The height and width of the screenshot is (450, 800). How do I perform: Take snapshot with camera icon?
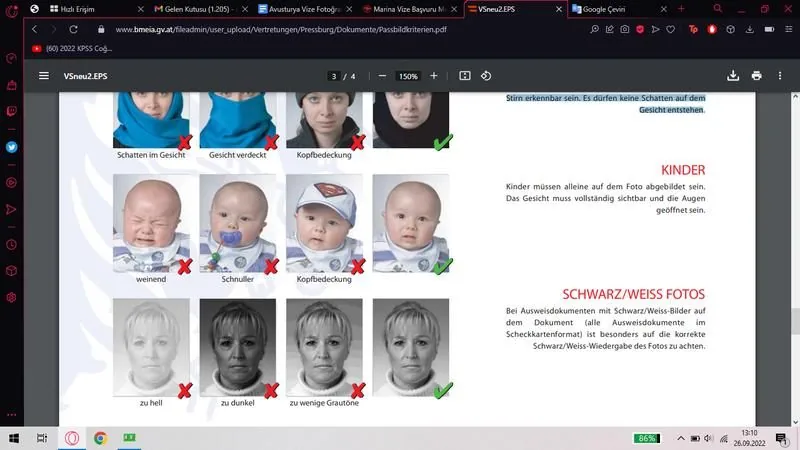point(624,30)
